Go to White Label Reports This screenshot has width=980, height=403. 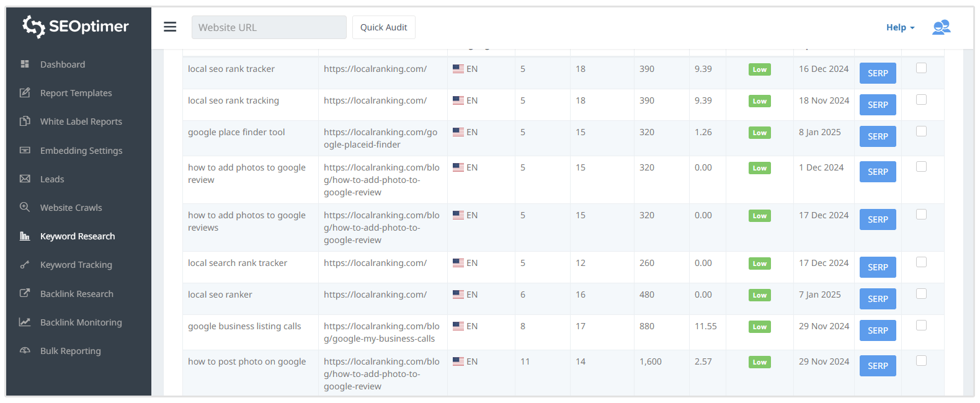(81, 122)
